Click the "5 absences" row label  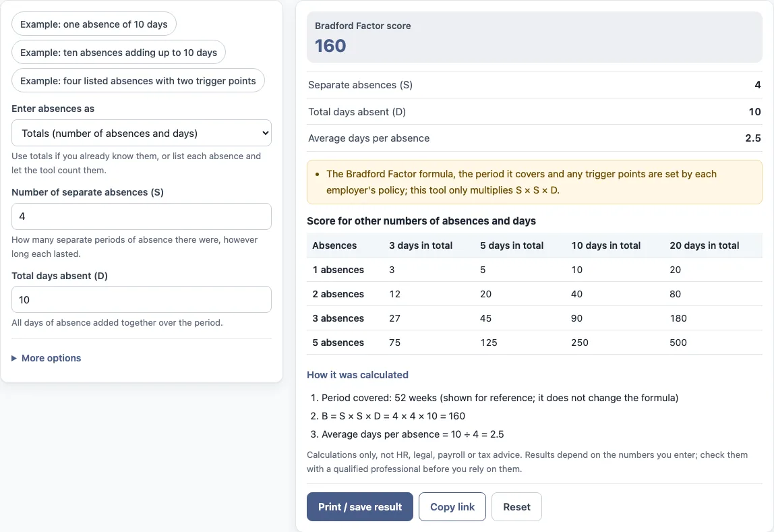[338, 343]
